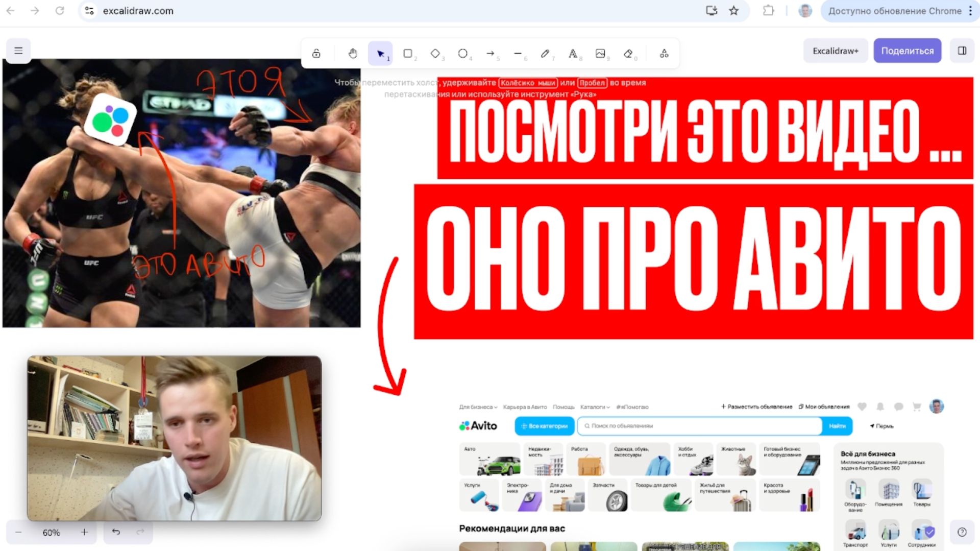Open the help question mark
Image resolution: width=980 pixels, height=551 pixels.
click(962, 532)
